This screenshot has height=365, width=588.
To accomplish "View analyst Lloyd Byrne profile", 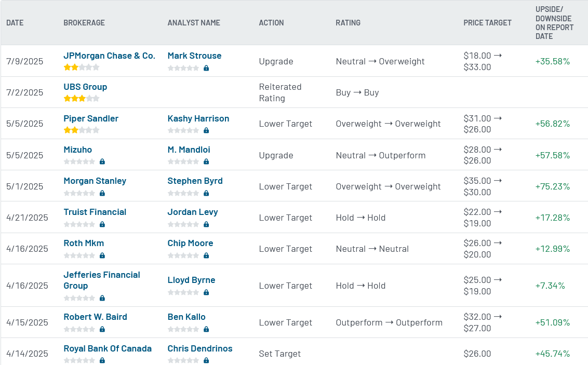I will (x=191, y=280).
